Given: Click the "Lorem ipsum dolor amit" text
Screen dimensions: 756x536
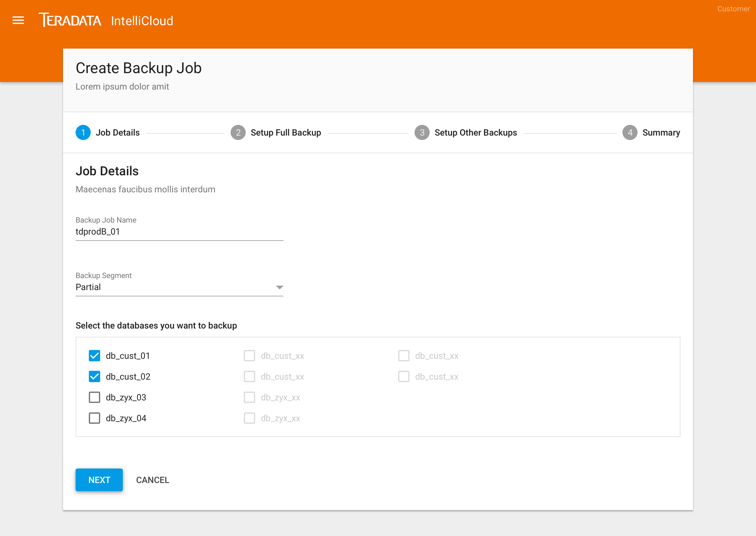Looking at the screenshot, I should pos(122,86).
